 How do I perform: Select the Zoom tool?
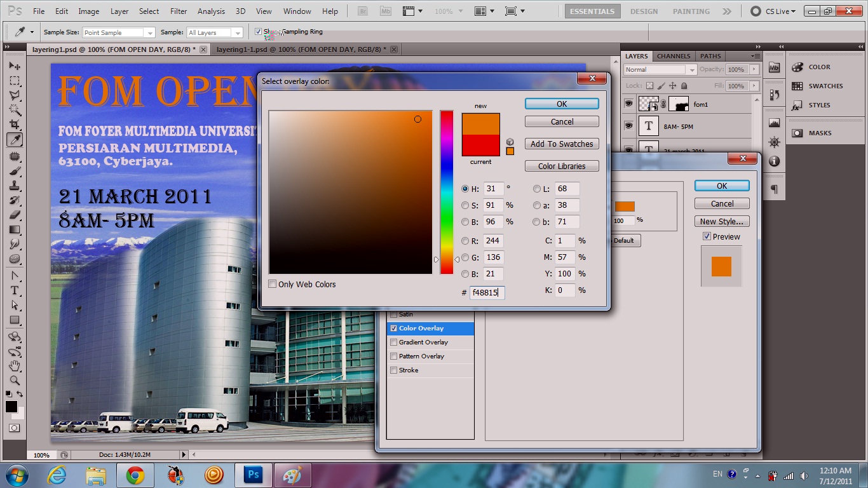[15, 381]
